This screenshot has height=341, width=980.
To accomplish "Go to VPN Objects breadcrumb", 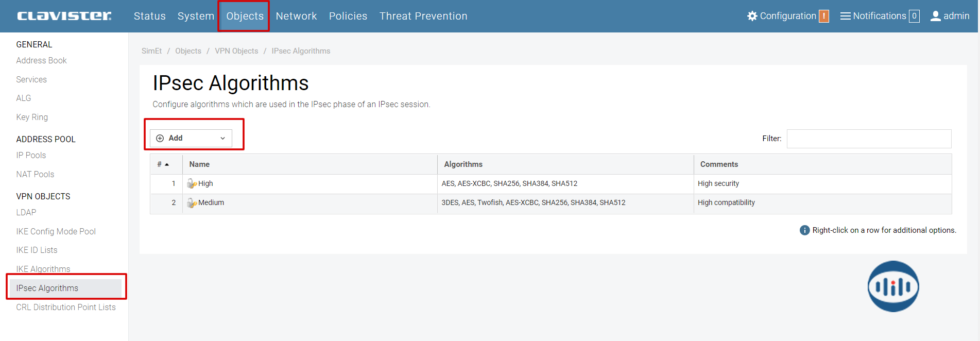I will click(236, 51).
